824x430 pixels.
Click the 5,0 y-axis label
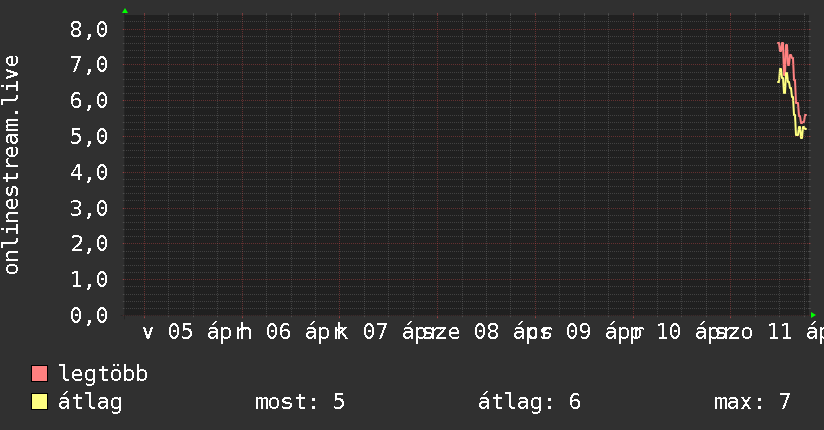[89, 137]
